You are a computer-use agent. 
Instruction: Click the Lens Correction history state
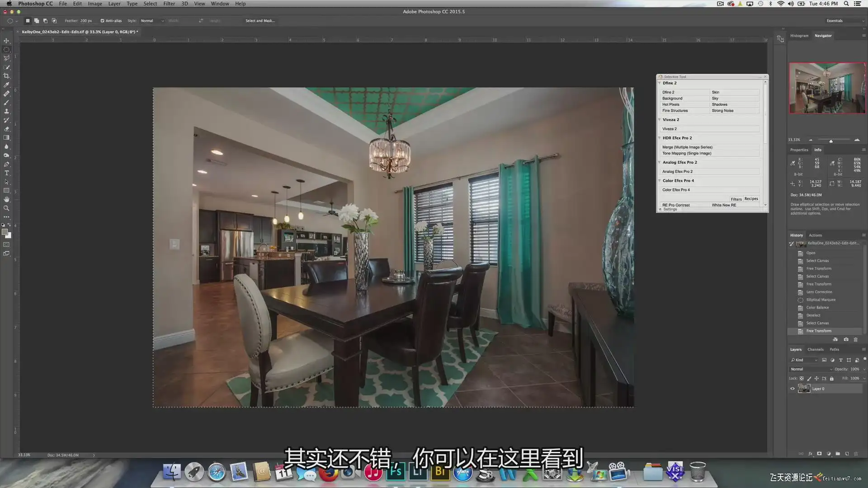coord(819,292)
